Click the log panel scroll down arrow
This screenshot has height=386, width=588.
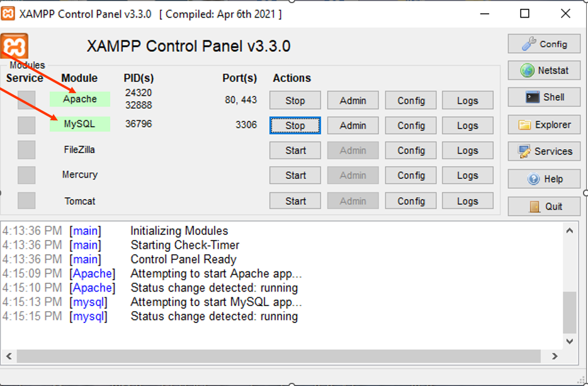570,341
